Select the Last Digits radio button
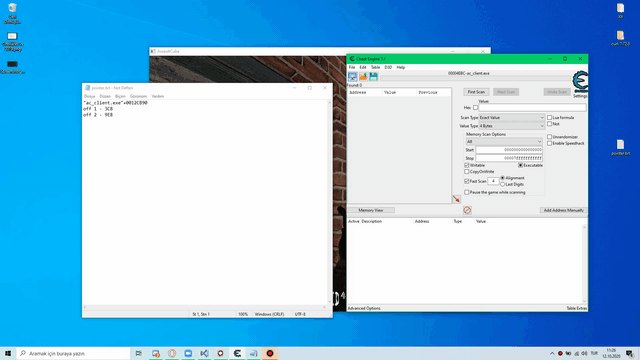 click(502, 184)
